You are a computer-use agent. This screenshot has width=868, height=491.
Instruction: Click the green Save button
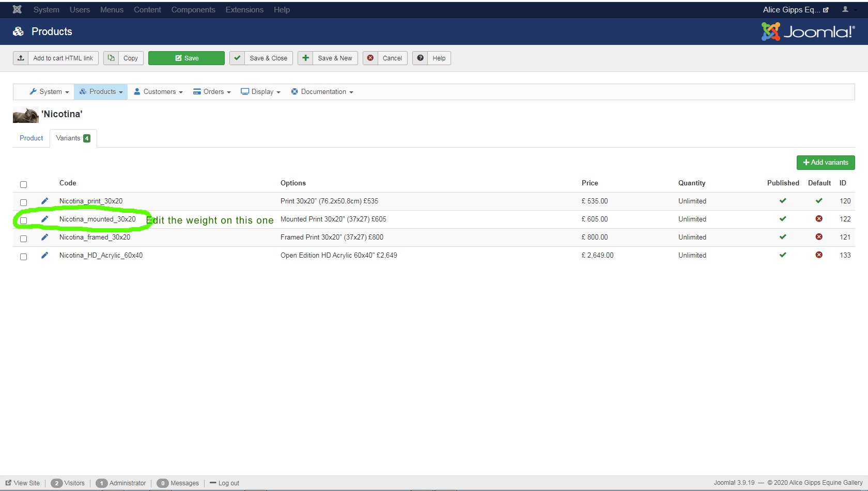[187, 58]
